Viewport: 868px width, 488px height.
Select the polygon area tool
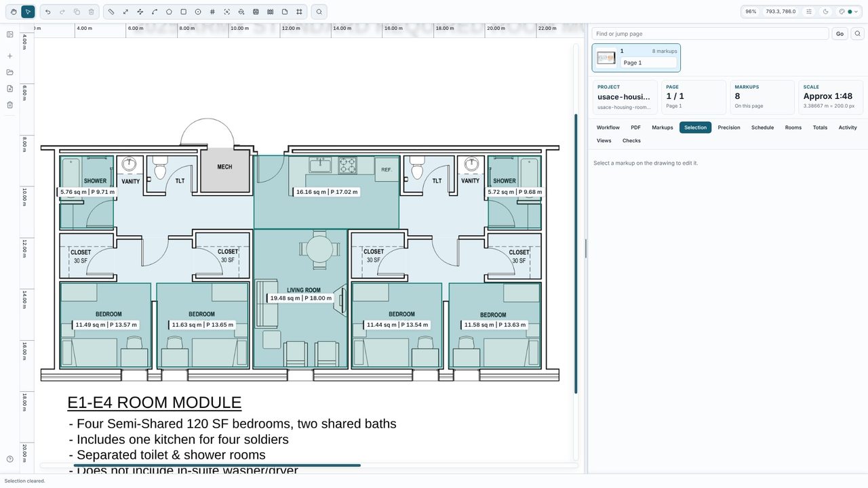tap(169, 12)
